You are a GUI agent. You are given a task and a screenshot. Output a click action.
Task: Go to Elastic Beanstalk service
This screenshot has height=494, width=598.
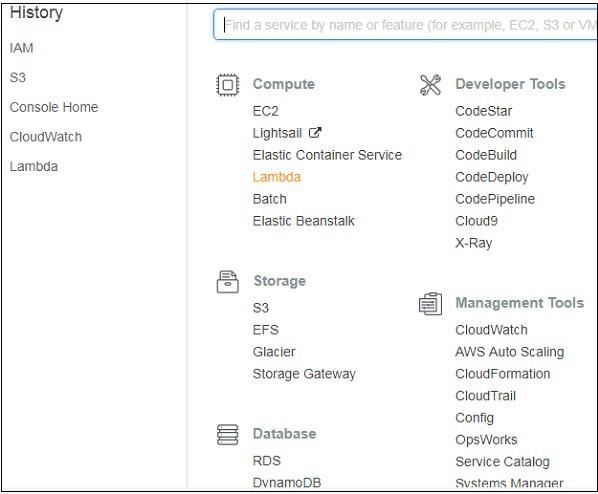[x=304, y=221]
